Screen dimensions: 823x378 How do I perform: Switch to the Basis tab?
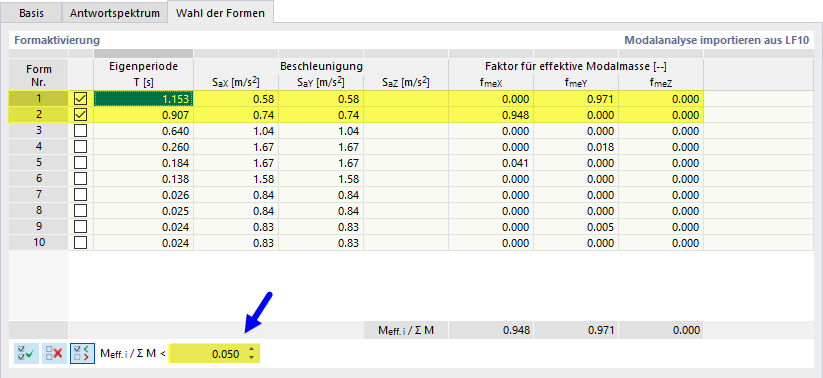click(31, 13)
